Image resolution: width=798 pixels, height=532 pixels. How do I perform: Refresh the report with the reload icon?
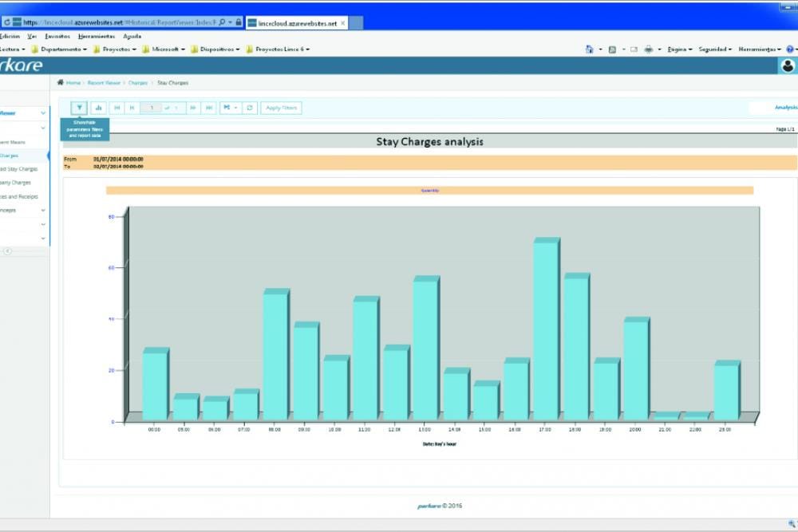[x=250, y=108]
